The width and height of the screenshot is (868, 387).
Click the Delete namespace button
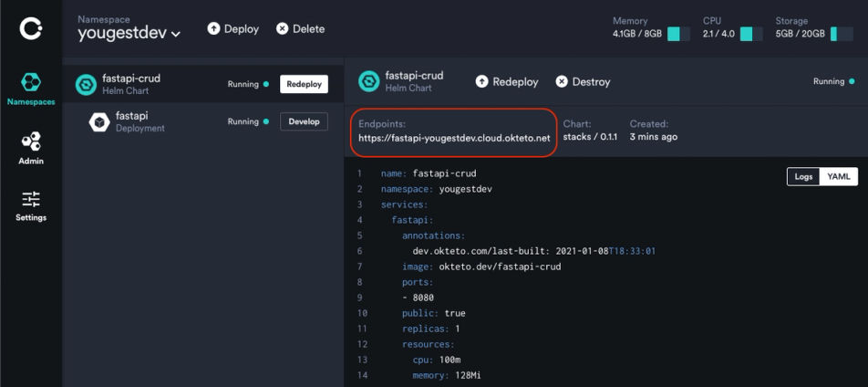[x=301, y=29]
